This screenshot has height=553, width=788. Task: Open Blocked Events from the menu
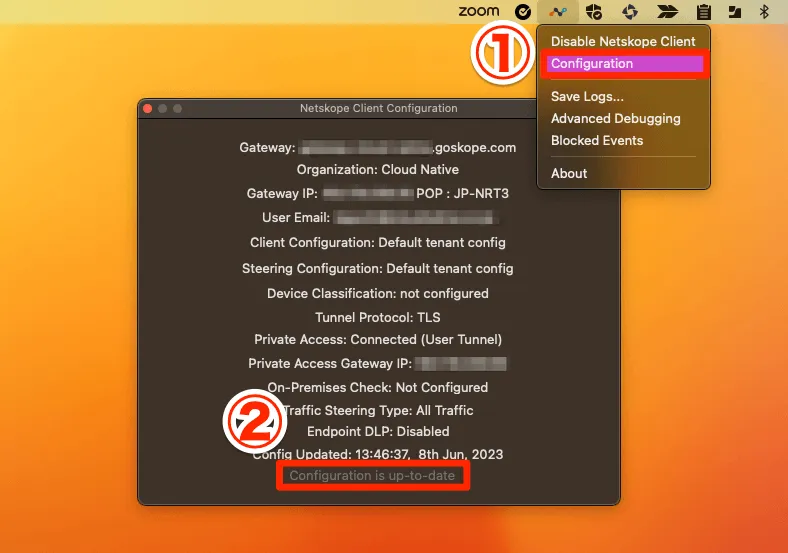click(597, 140)
